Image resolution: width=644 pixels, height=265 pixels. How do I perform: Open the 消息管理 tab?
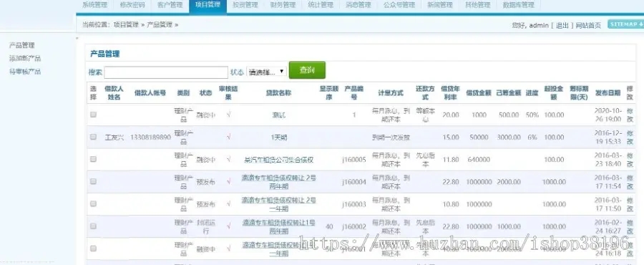coord(358,5)
